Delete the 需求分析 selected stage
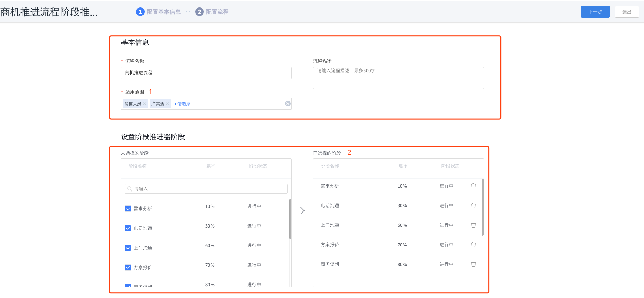Screen dimensions: 644x298 [x=473, y=186]
